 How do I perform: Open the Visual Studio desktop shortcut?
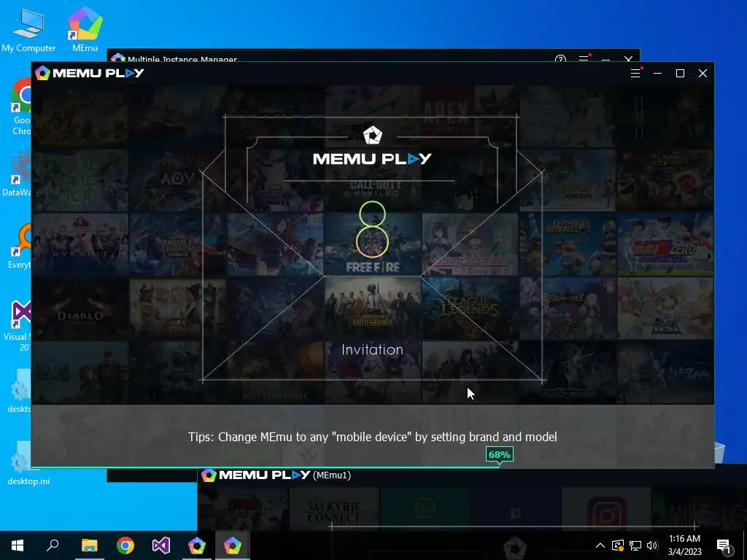click(18, 326)
